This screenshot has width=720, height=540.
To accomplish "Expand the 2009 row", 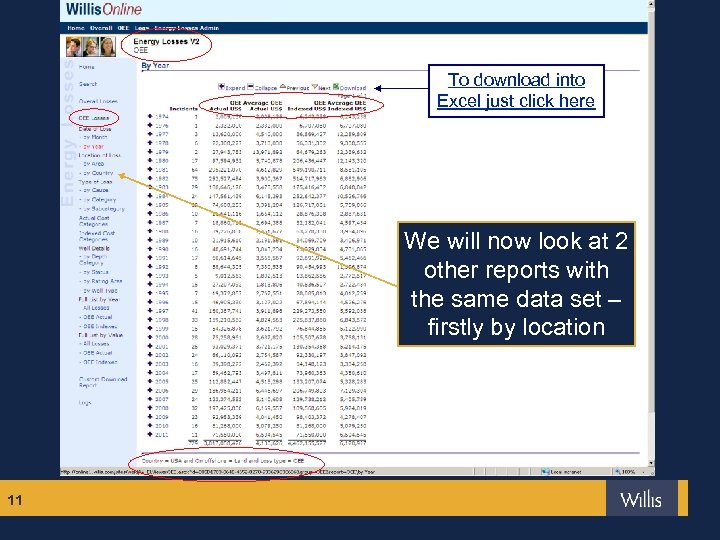I will click(x=150, y=416).
